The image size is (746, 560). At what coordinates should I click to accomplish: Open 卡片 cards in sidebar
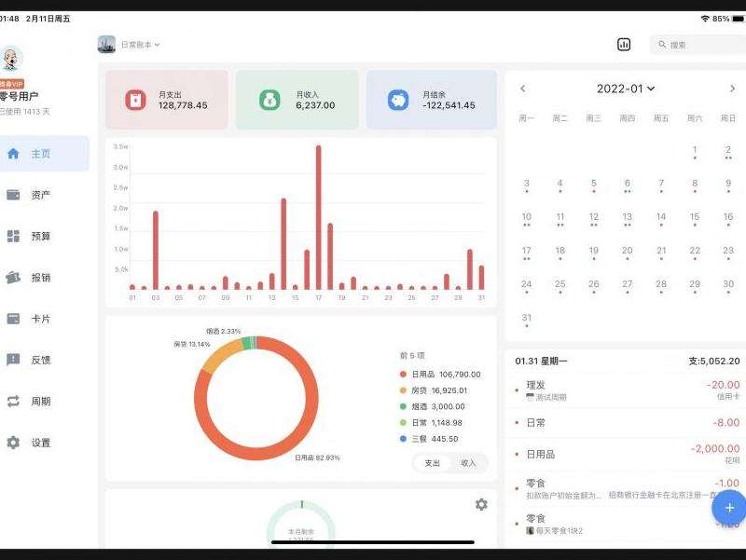point(44,319)
